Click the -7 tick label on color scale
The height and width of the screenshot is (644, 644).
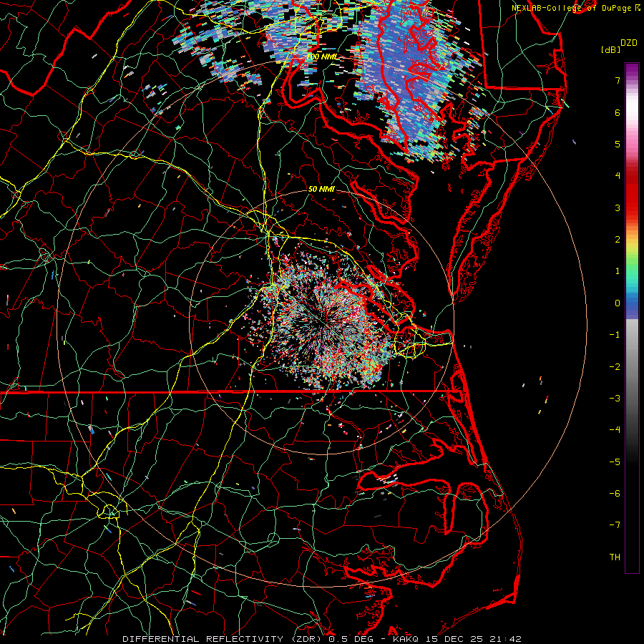615,525
